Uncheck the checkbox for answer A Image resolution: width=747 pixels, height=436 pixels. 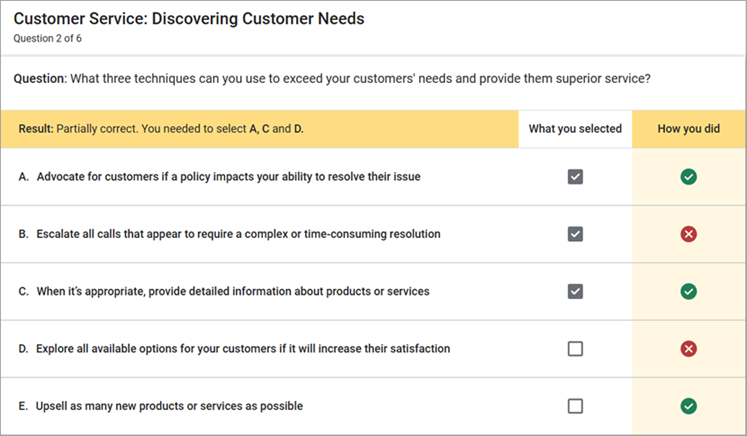[x=575, y=177]
